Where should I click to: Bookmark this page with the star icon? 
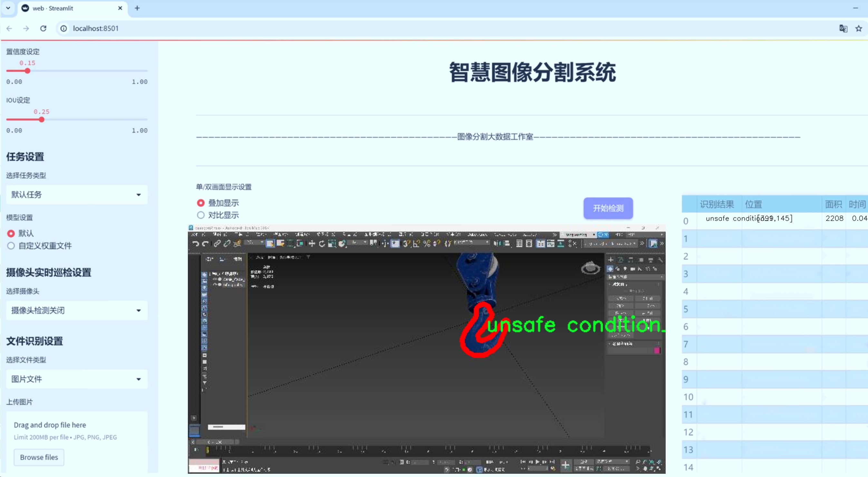pyautogui.click(x=859, y=28)
